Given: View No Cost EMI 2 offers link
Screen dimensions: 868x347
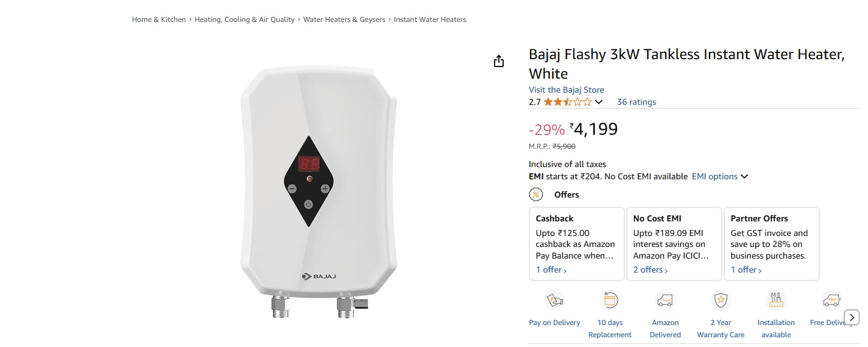Looking at the screenshot, I should (x=651, y=270).
